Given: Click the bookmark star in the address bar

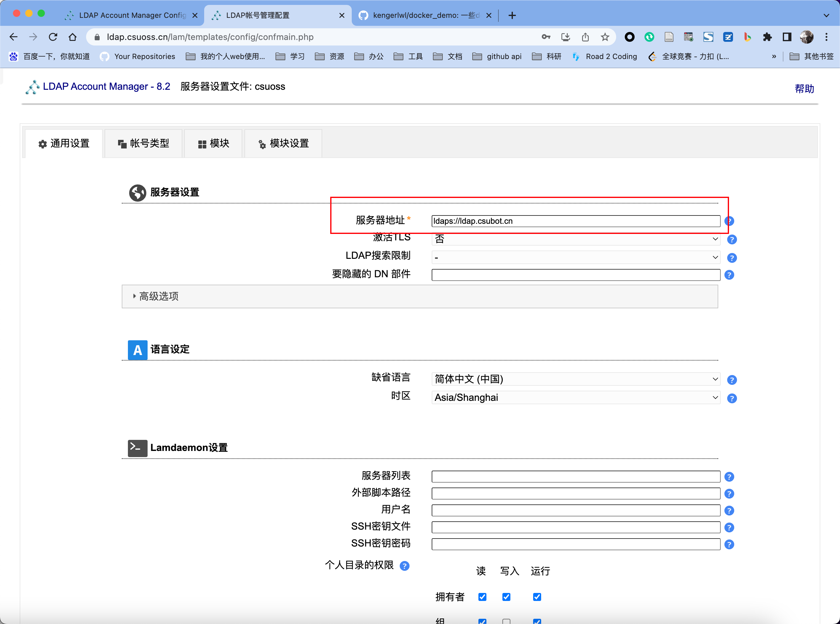Looking at the screenshot, I should coord(604,37).
